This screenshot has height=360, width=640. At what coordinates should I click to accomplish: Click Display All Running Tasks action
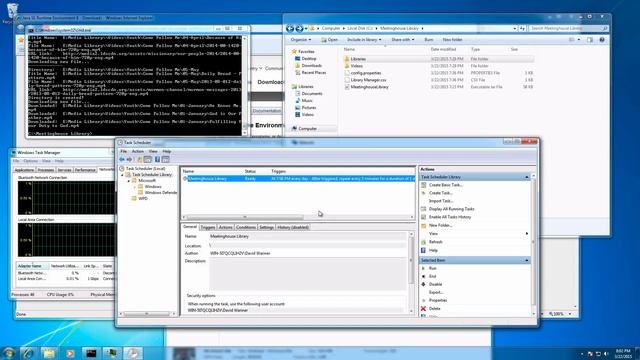coord(451,209)
